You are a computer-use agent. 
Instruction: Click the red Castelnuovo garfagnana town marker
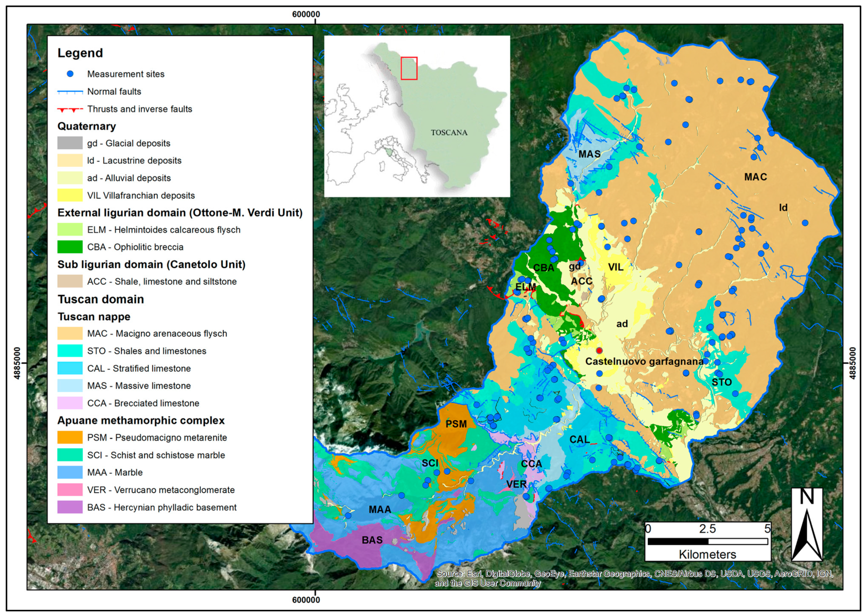pyautogui.click(x=599, y=350)
